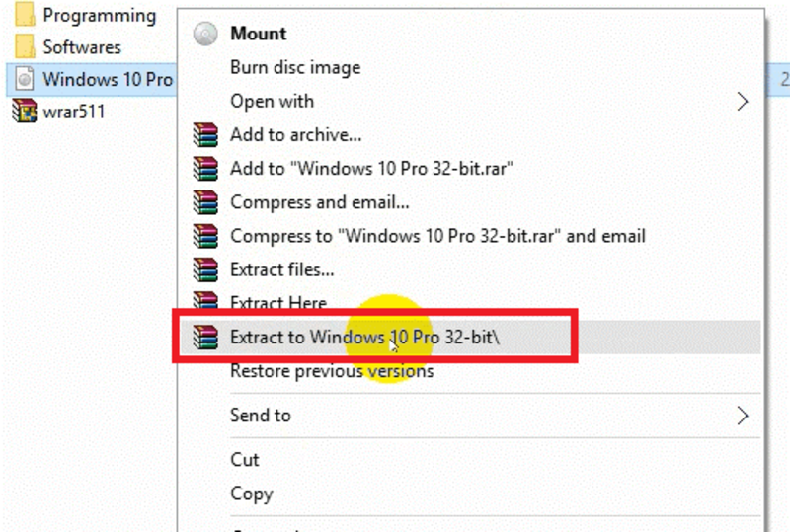790x532 pixels.
Task: Click the Windows 10 Pro ISO file icon
Action: point(24,79)
